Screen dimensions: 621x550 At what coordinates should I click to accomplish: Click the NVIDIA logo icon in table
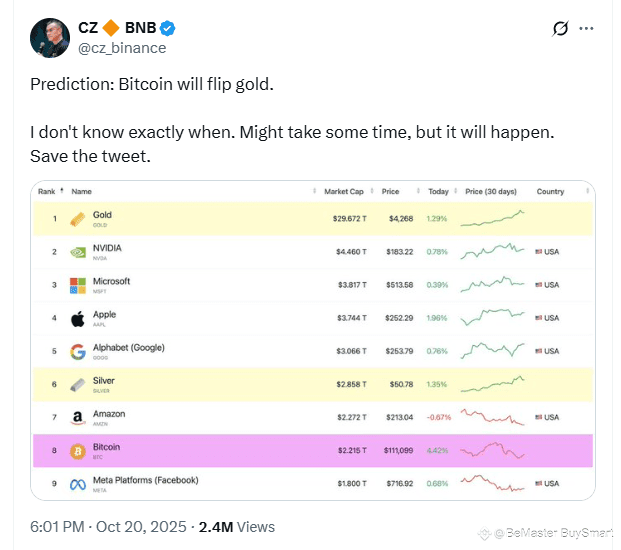77,252
